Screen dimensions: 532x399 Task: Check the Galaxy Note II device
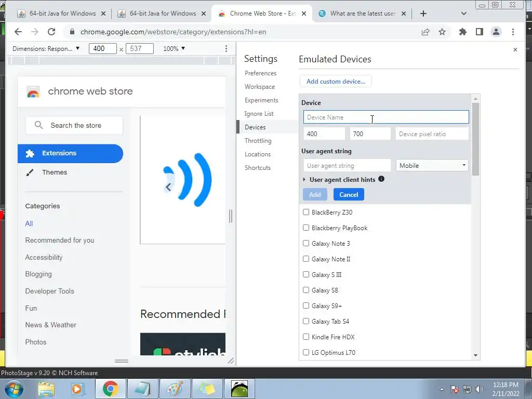(x=305, y=259)
